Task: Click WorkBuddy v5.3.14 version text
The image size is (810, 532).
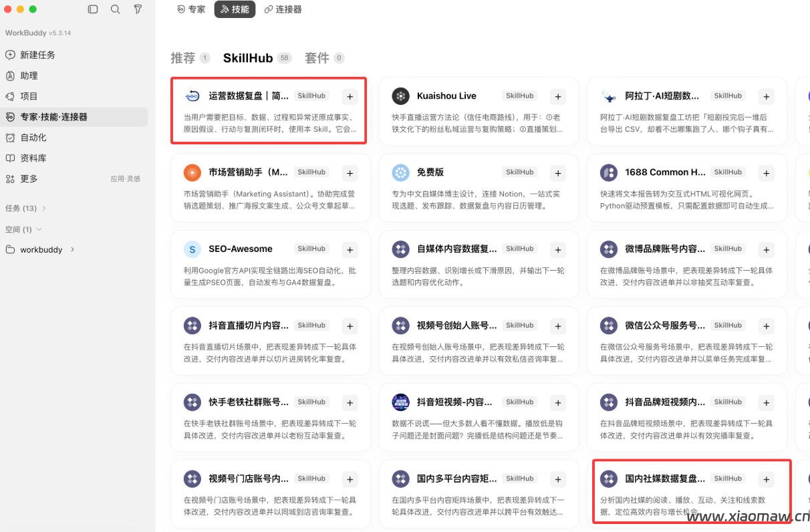Action: point(38,33)
